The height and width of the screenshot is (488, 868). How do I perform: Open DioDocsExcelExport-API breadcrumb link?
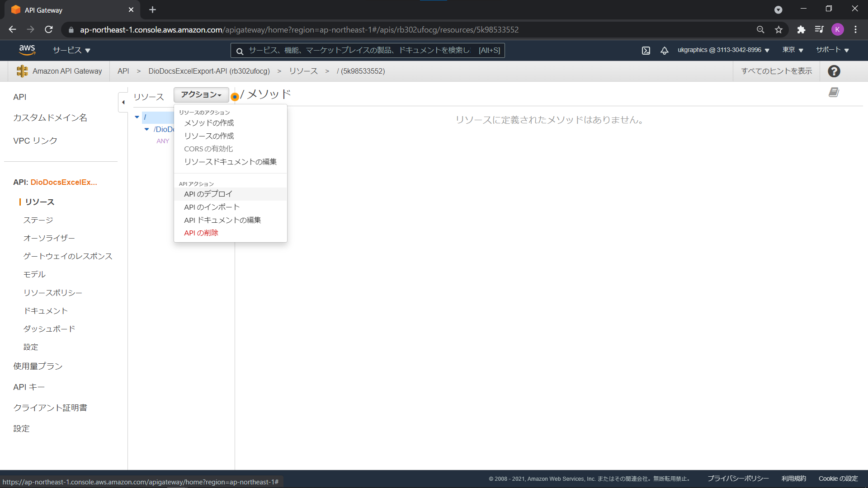pos(209,71)
